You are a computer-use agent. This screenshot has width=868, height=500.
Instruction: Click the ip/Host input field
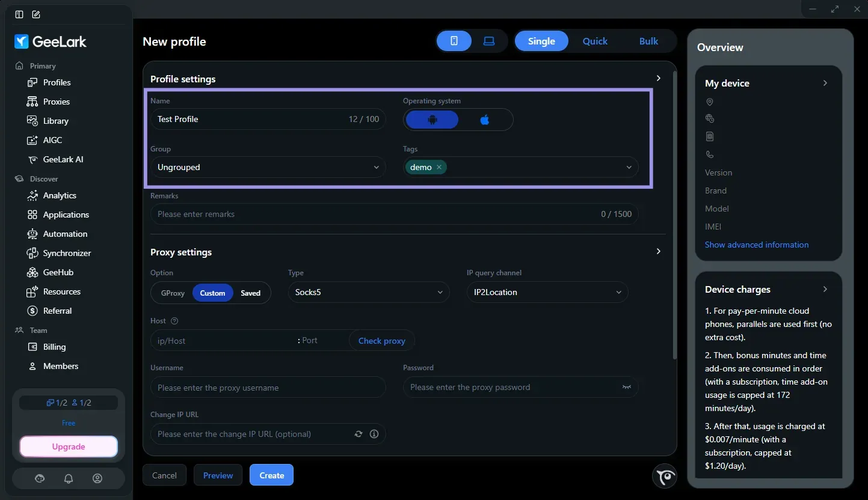(x=223, y=341)
